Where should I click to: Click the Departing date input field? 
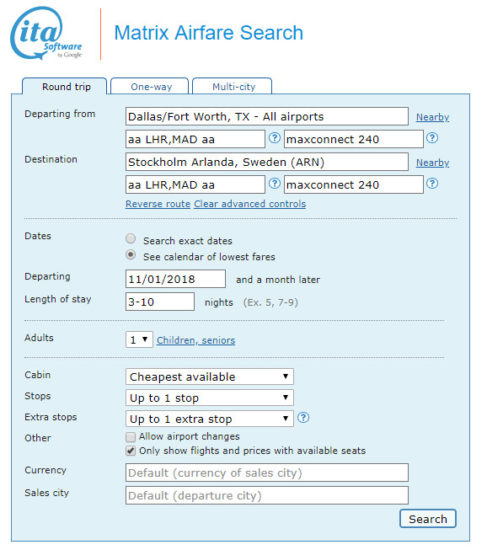pos(175,279)
